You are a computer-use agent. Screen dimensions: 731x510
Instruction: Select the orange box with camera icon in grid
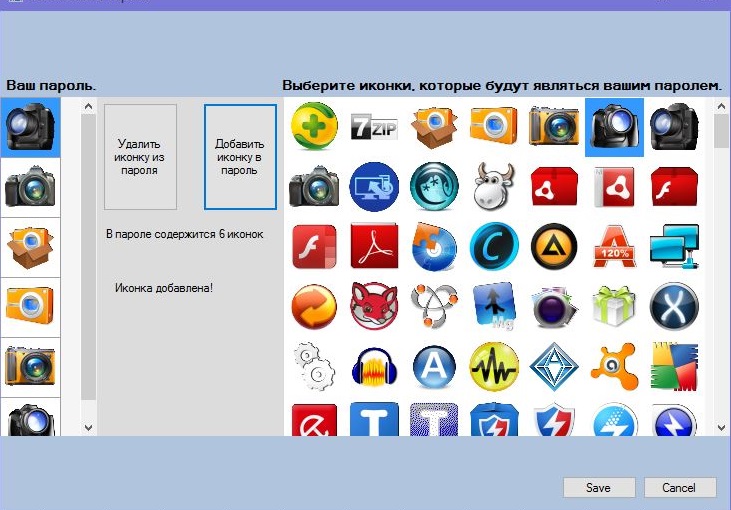[434, 126]
